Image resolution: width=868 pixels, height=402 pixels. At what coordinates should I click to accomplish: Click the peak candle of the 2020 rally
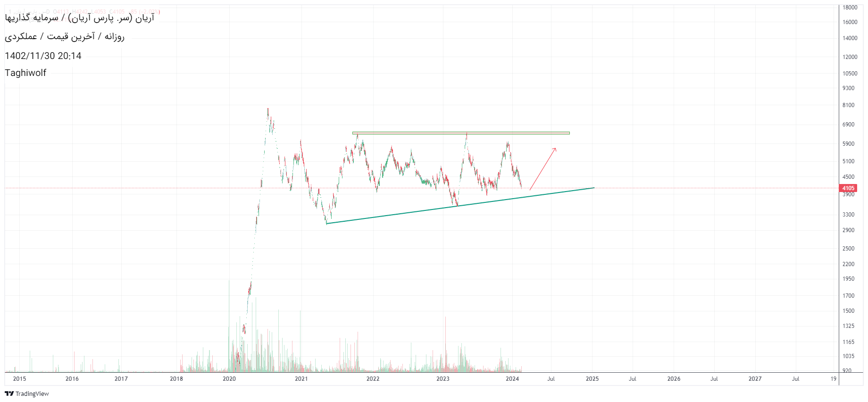pos(268,111)
